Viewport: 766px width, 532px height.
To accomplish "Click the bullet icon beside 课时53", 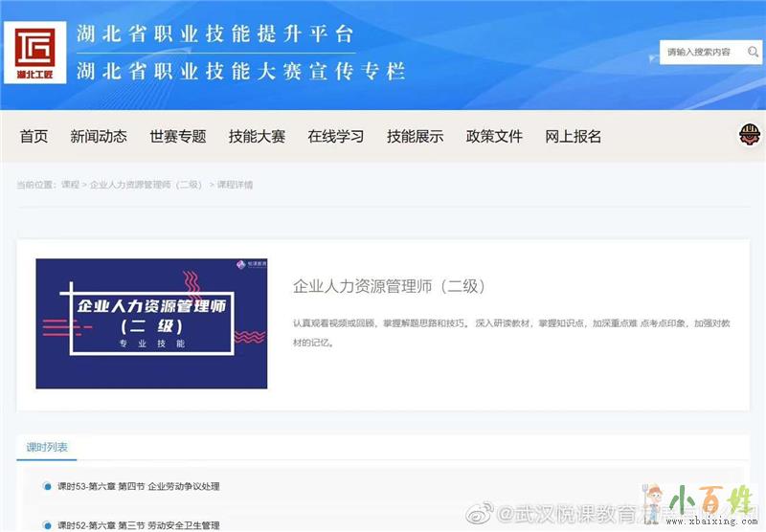I will [x=47, y=486].
